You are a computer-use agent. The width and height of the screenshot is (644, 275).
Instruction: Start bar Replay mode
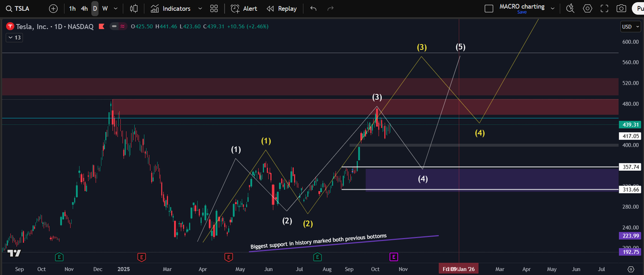(282, 9)
